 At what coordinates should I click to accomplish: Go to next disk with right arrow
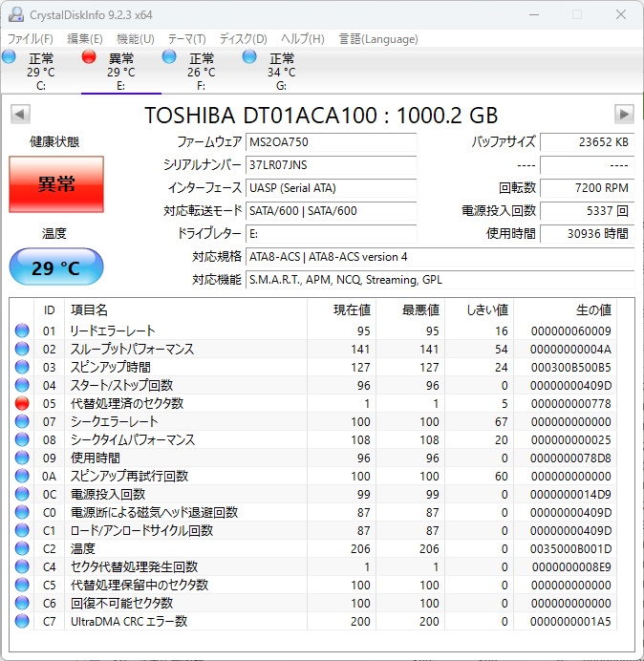tap(624, 115)
